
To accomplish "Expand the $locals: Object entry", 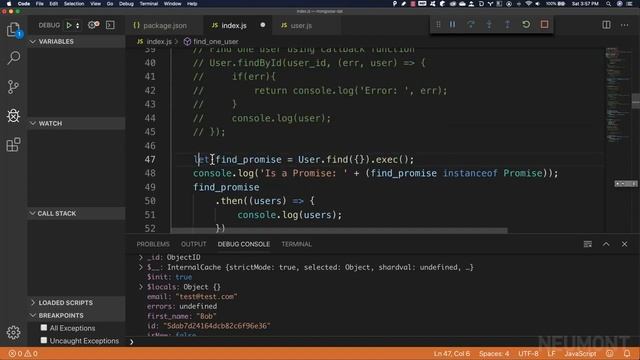I will coord(141,287).
